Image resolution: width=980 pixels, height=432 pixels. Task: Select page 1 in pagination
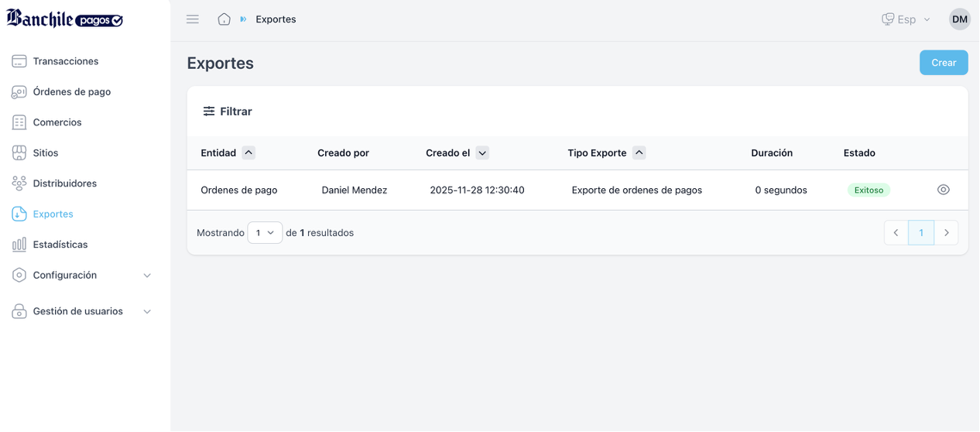coord(921,233)
